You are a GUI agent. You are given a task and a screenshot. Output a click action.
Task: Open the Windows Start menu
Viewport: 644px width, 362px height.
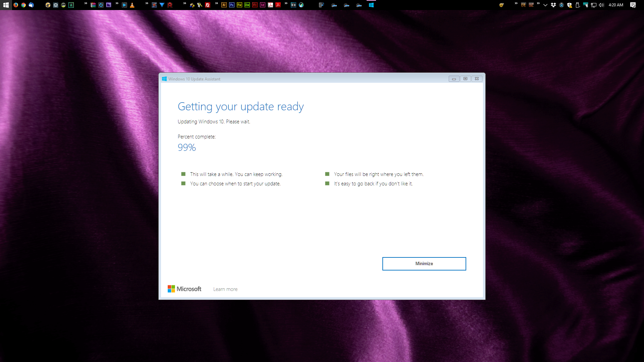point(6,5)
